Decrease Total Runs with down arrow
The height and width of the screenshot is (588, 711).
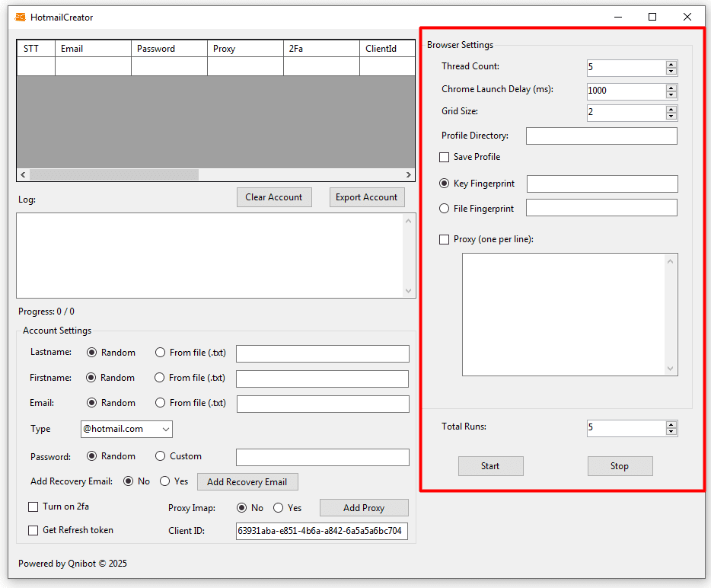[x=671, y=431]
